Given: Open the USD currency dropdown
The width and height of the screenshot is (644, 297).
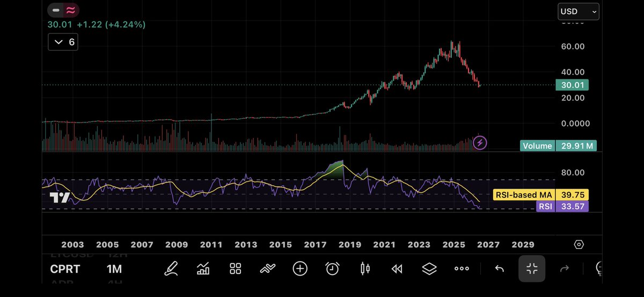Looking at the screenshot, I should [579, 11].
